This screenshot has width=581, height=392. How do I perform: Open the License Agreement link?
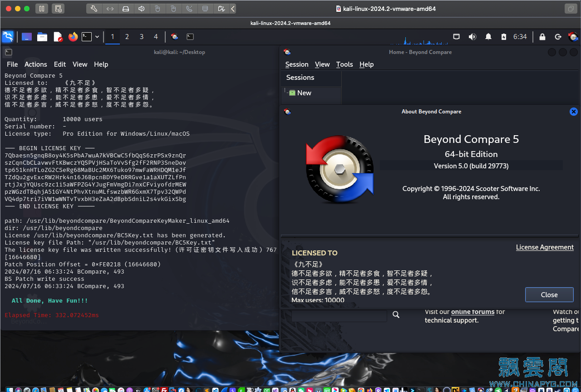pyautogui.click(x=545, y=247)
